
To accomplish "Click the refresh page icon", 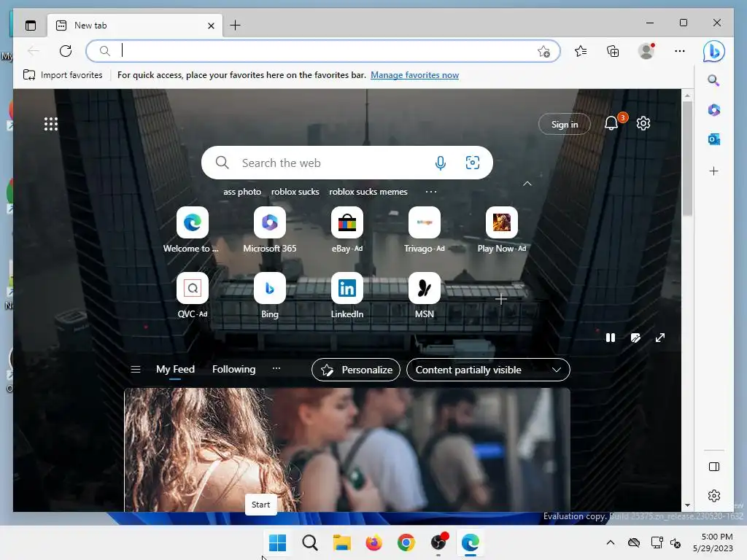I will [x=66, y=51].
